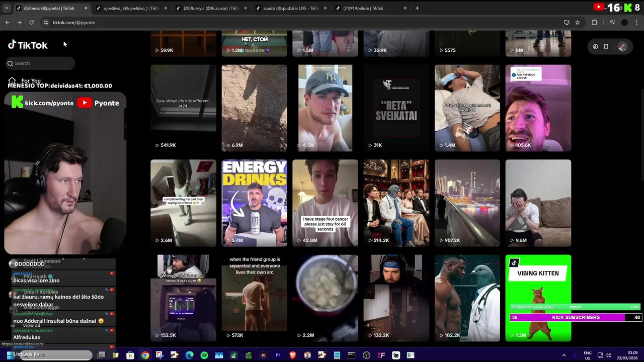The width and height of the screenshot is (644, 362).
Task: Click the For You sidebar link
Action: tap(31, 80)
